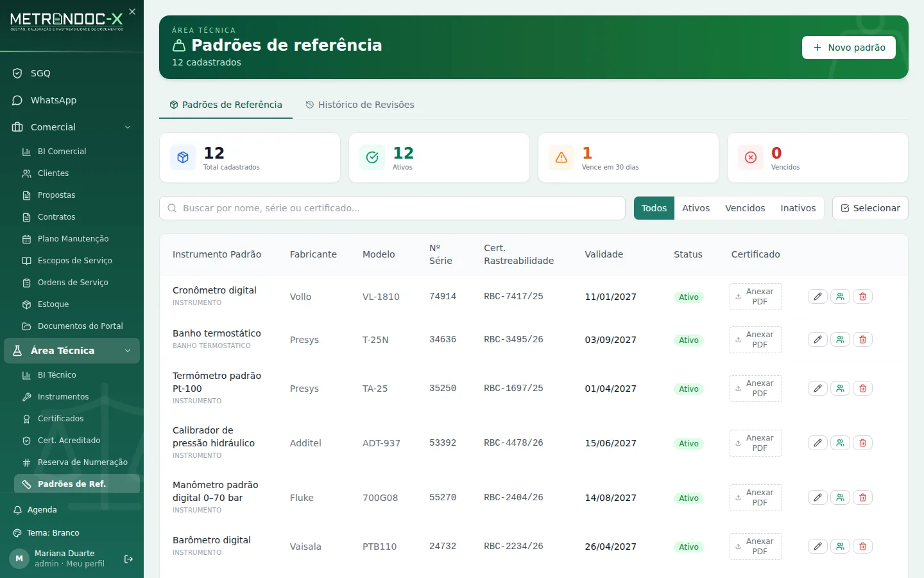Focus the search by name or serial field

(392, 208)
